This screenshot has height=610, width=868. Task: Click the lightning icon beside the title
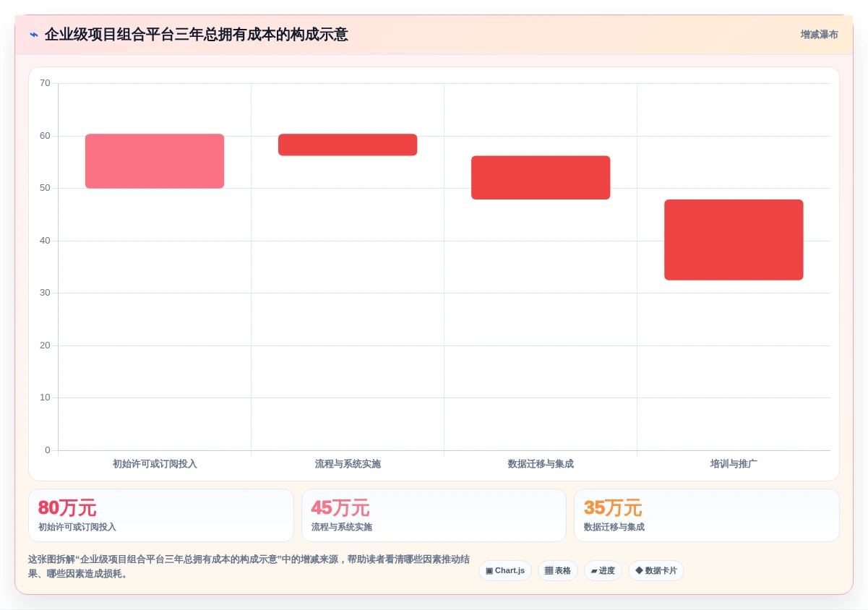(33, 35)
